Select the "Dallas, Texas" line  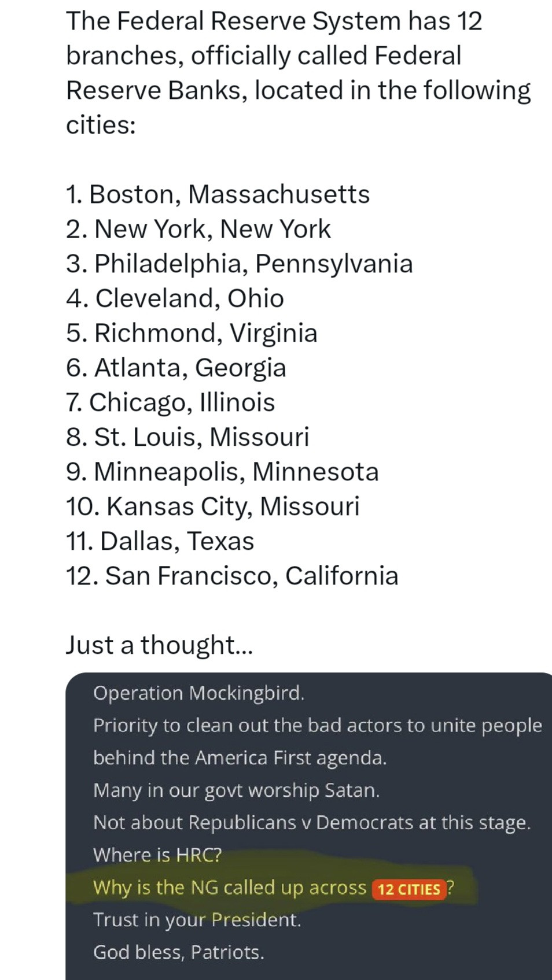[x=160, y=541]
